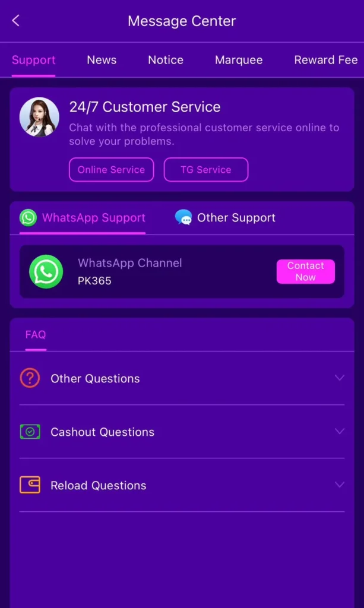Viewport: 364px width, 608px height.
Task: Tap the pink Contact Now button
Action: tap(305, 271)
